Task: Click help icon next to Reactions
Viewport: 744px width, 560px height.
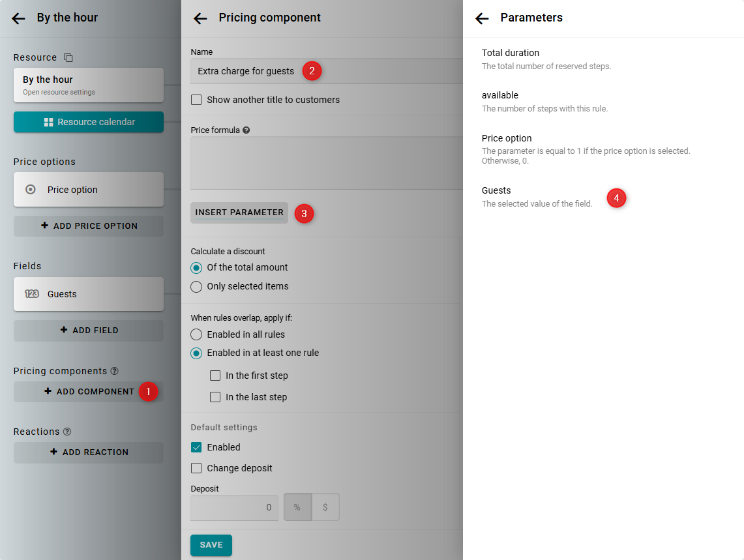Action: click(67, 432)
